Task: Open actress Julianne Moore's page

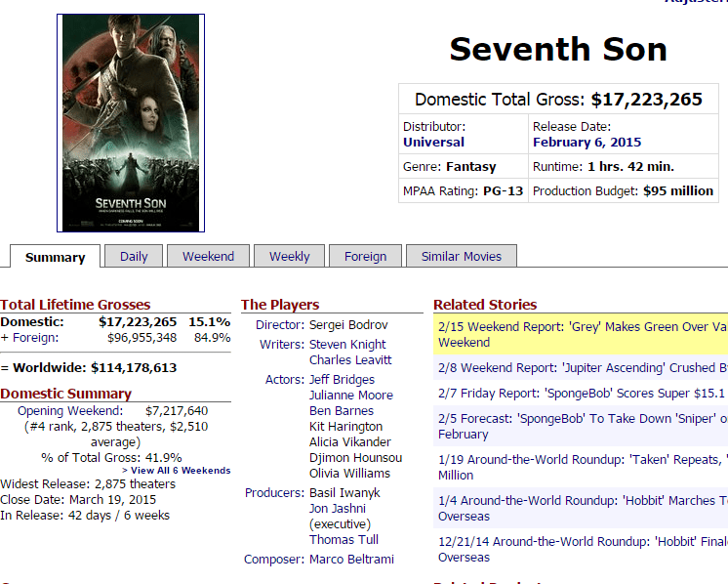Action: coord(351,396)
